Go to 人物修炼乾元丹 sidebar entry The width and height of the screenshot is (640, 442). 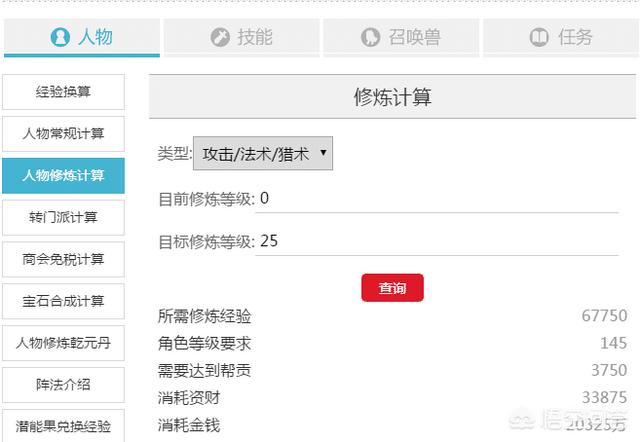[x=63, y=343]
